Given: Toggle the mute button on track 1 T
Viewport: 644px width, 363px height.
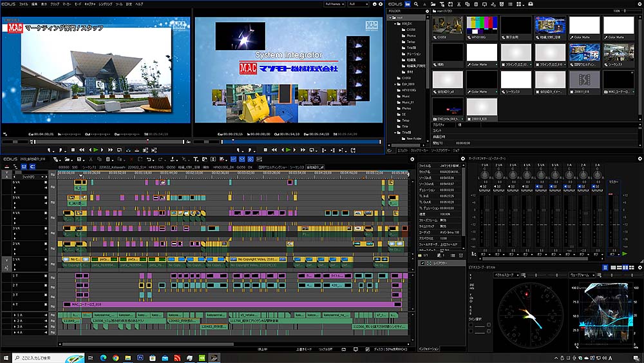Looking at the screenshot, I should pos(46,276).
